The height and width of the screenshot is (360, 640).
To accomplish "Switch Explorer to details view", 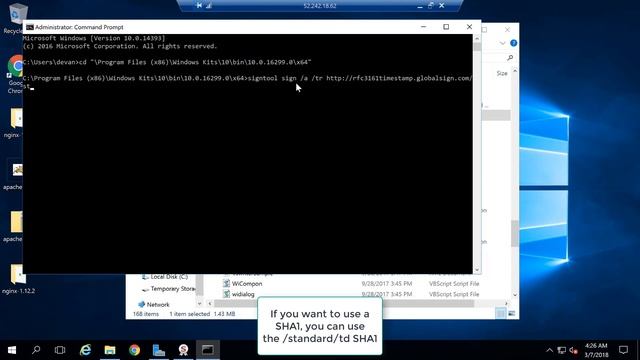I will click(500, 313).
